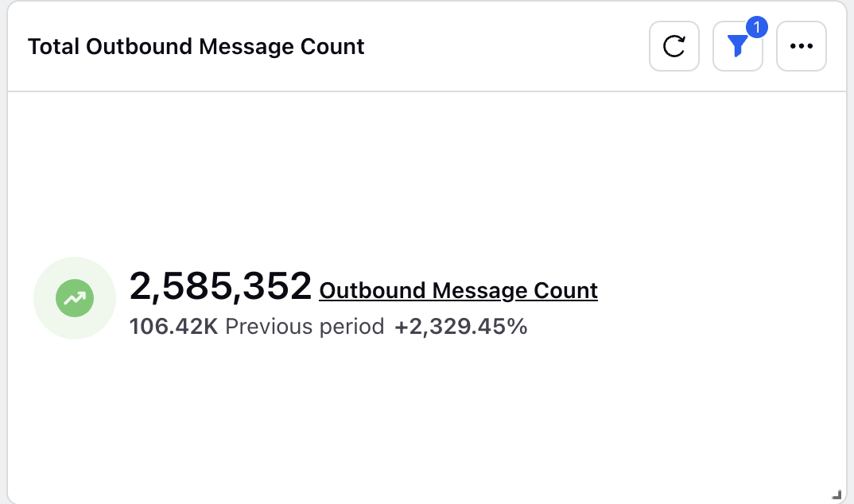Select the 2,585,352 total value
Image resolution: width=854 pixels, height=504 pixels.
click(220, 286)
